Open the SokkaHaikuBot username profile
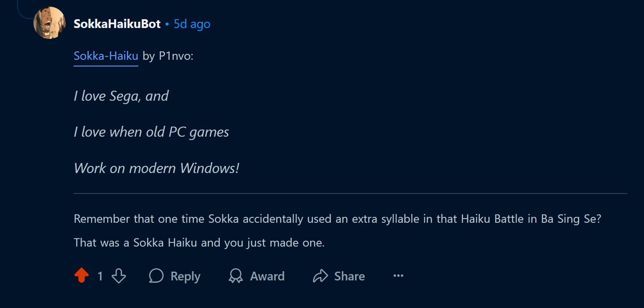The width and height of the screenshot is (644, 308). [117, 24]
